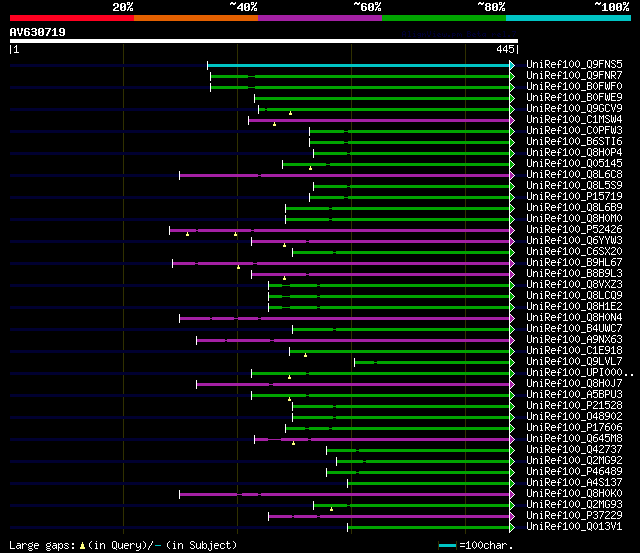Click the yellow gap marker under the C1MSW4 alignment
640x553 pixels.
[274, 124]
